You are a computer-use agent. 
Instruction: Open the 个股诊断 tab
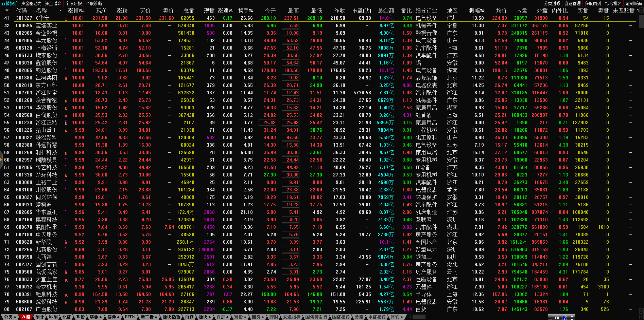click(x=94, y=3)
